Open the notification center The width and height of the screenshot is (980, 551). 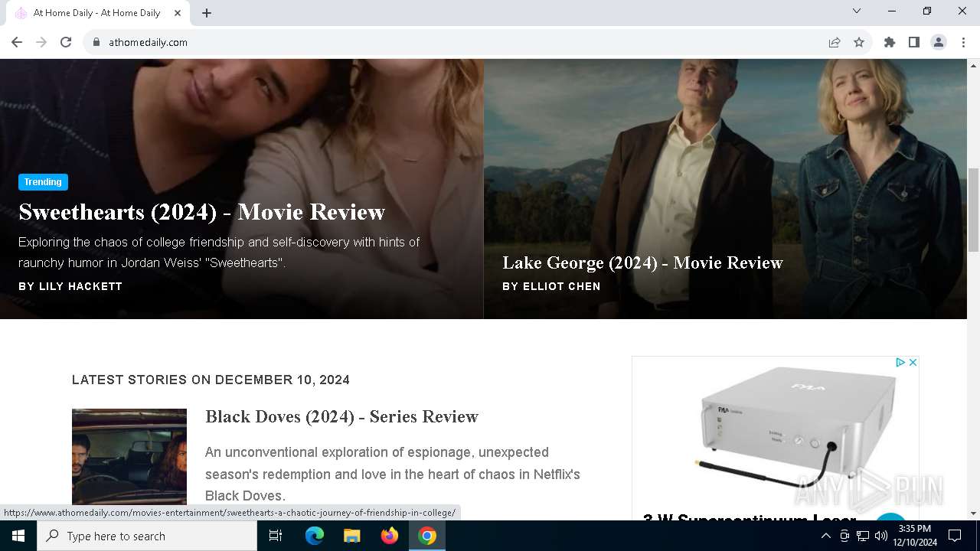[x=955, y=536]
